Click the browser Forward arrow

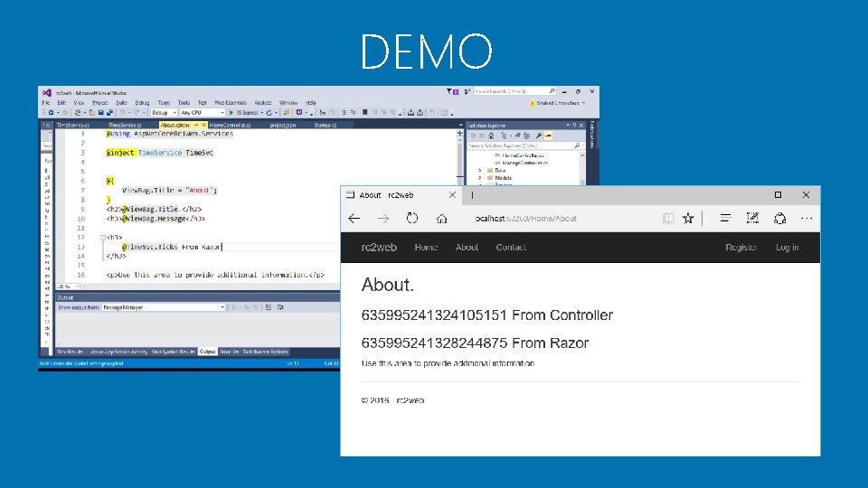(x=383, y=219)
